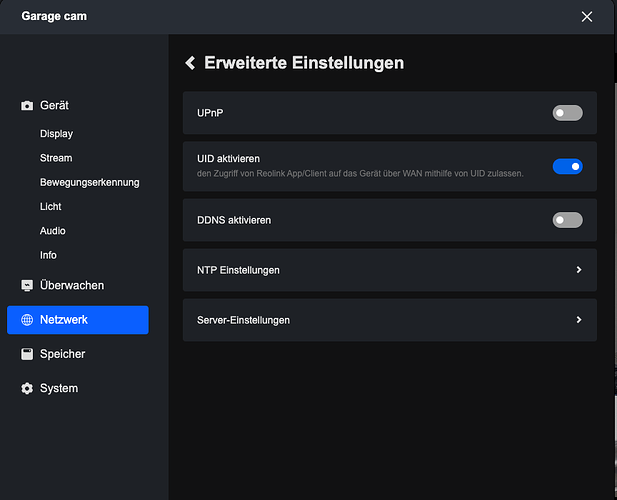Click the storage icon beside Speicher
The height and width of the screenshot is (500, 617).
(x=27, y=354)
